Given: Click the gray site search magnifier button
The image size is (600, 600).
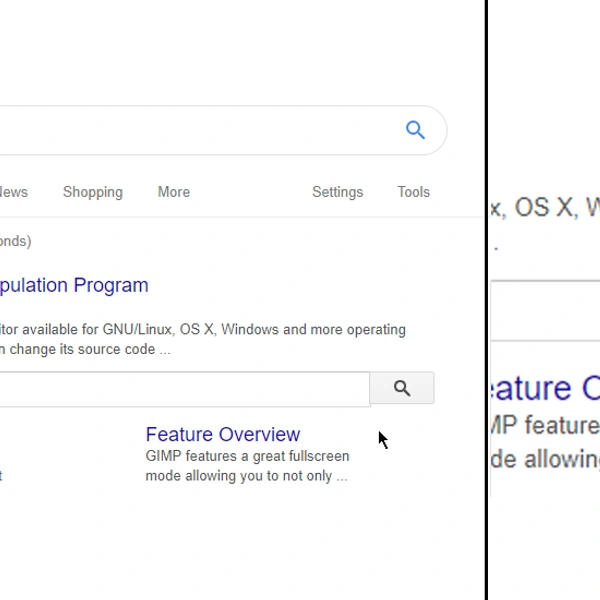Looking at the screenshot, I should (x=402, y=388).
